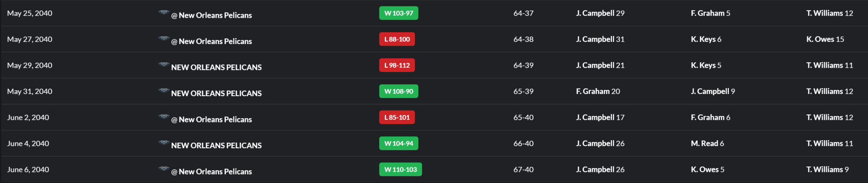
Task: Open F. Graham's 20-point entry
Action: 598,91
